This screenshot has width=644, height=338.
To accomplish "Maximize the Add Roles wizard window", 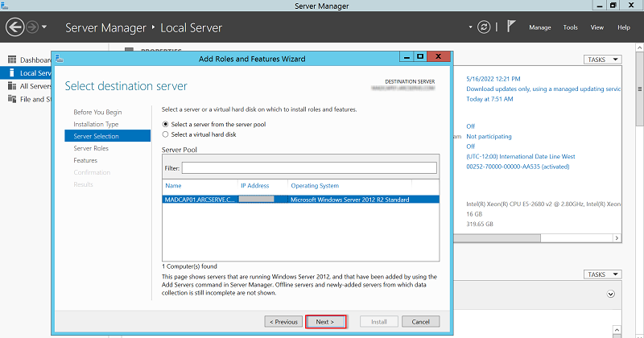I will 419,56.
